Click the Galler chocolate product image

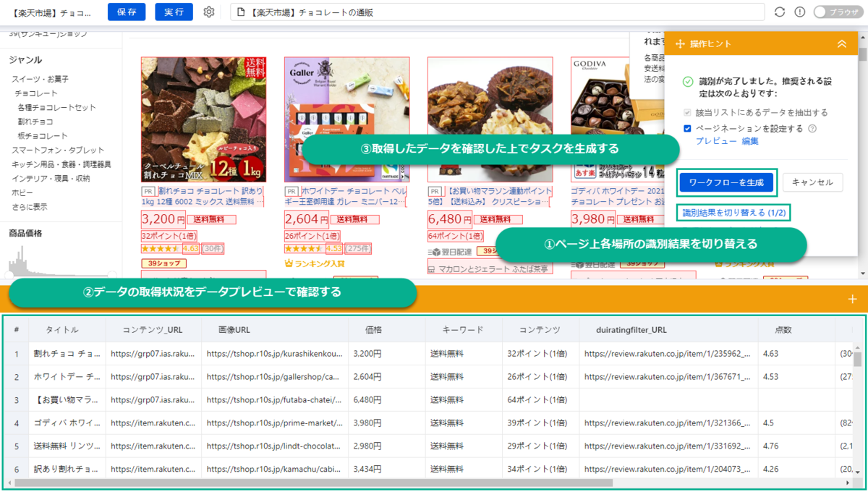[346, 119]
